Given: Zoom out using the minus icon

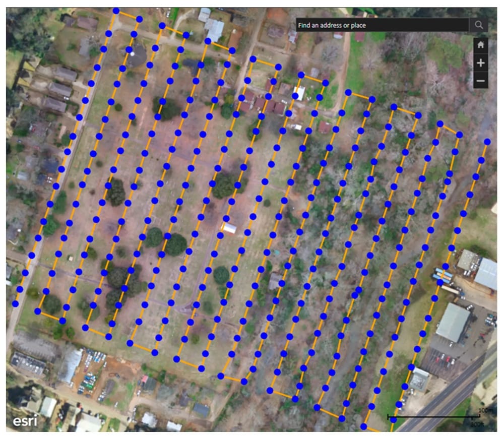Looking at the screenshot, I should pos(482,81).
